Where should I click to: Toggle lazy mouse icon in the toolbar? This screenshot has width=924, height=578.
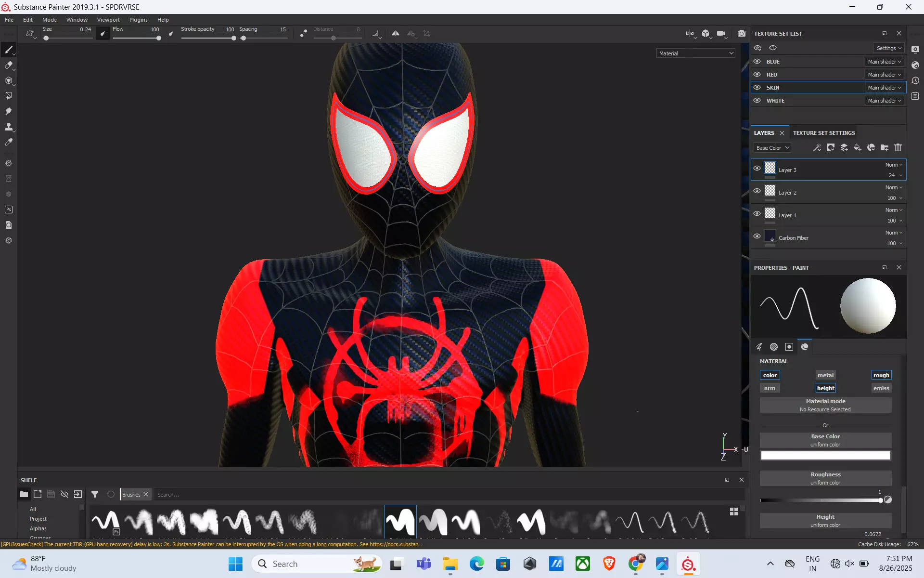[x=303, y=33]
